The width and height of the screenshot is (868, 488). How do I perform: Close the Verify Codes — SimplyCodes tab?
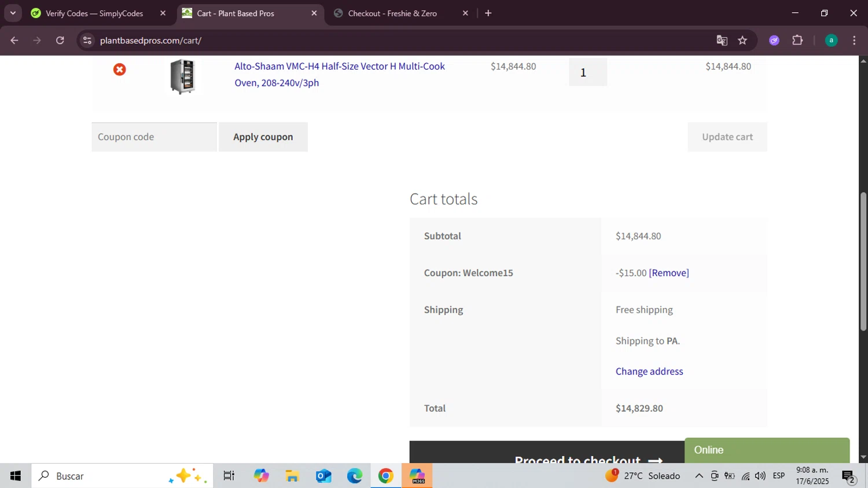(163, 13)
